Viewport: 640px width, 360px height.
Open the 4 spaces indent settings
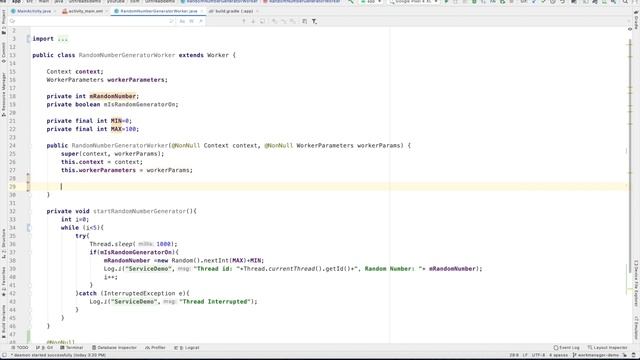[x=558, y=356]
